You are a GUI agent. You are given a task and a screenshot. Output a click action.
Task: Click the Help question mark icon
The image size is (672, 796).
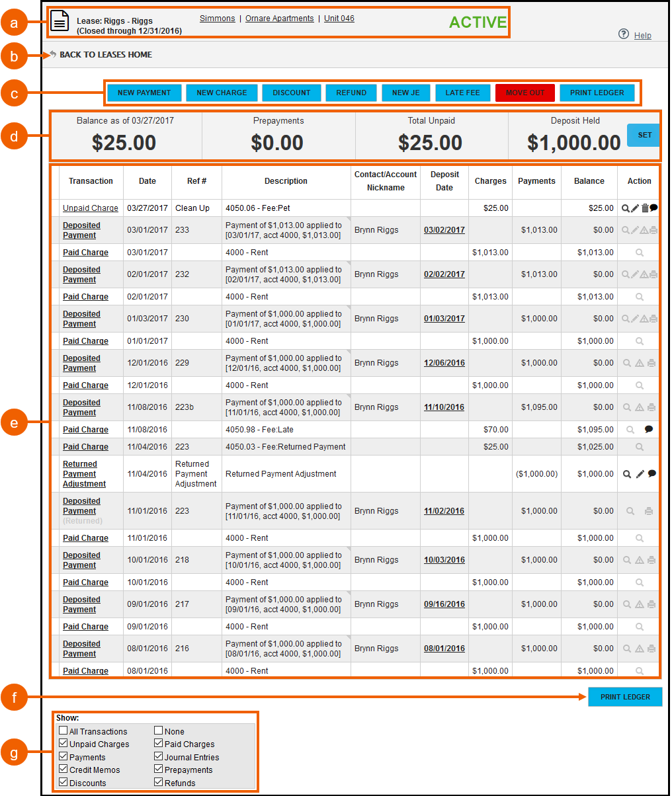click(622, 35)
